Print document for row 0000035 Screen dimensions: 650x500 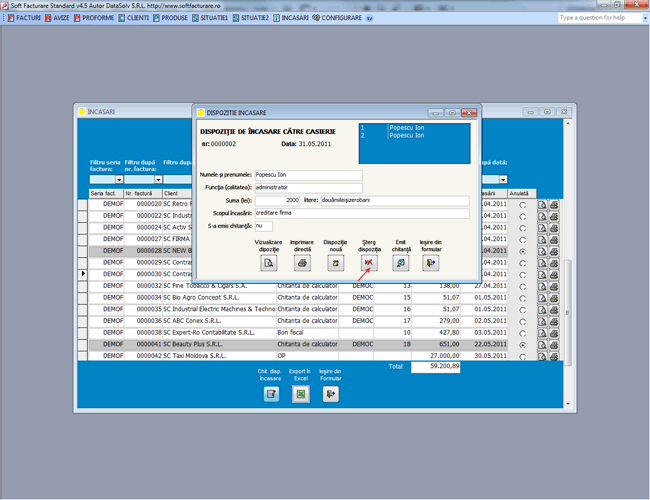click(554, 310)
